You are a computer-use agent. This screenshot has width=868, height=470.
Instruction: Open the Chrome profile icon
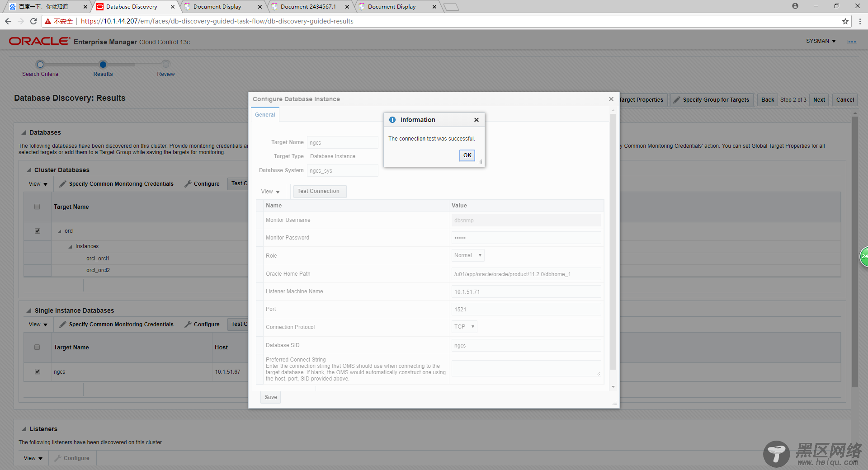[x=795, y=6]
